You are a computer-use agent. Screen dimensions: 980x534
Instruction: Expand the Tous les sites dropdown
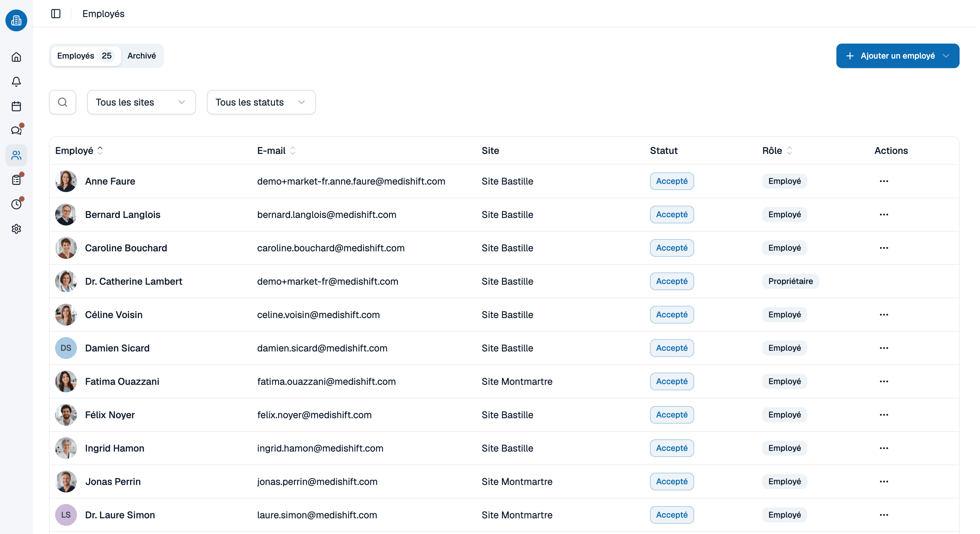142,102
